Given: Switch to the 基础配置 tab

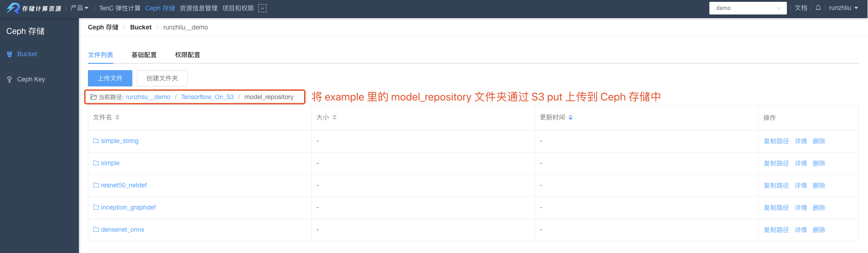Looking at the screenshot, I should (x=144, y=55).
